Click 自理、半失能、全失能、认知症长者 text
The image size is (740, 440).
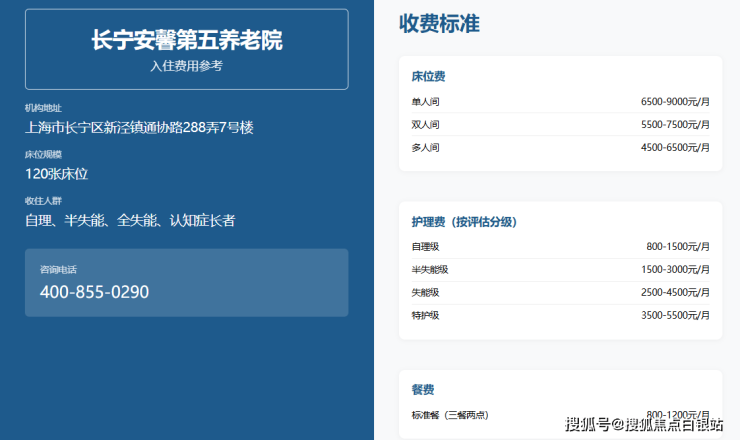(130, 220)
